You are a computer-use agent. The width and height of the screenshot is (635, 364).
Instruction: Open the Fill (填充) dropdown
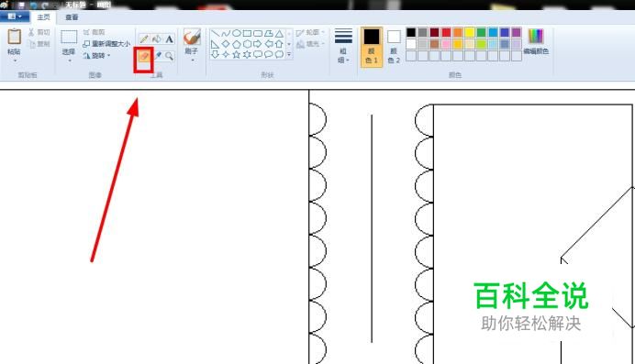pos(310,44)
